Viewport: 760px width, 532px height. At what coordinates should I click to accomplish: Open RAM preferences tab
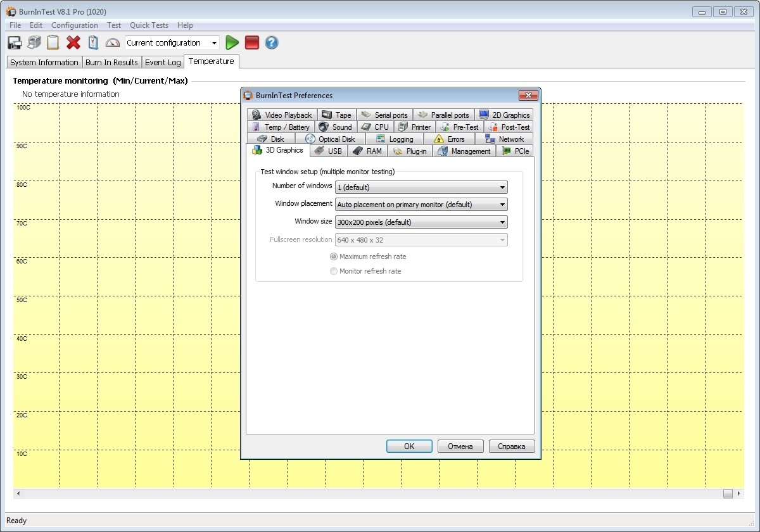(367, 151)
